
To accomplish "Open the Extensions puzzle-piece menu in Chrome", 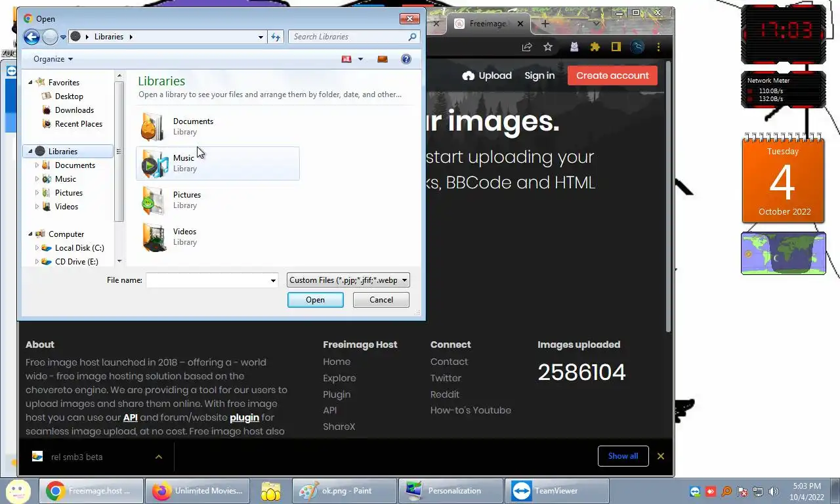I will 595,47.
